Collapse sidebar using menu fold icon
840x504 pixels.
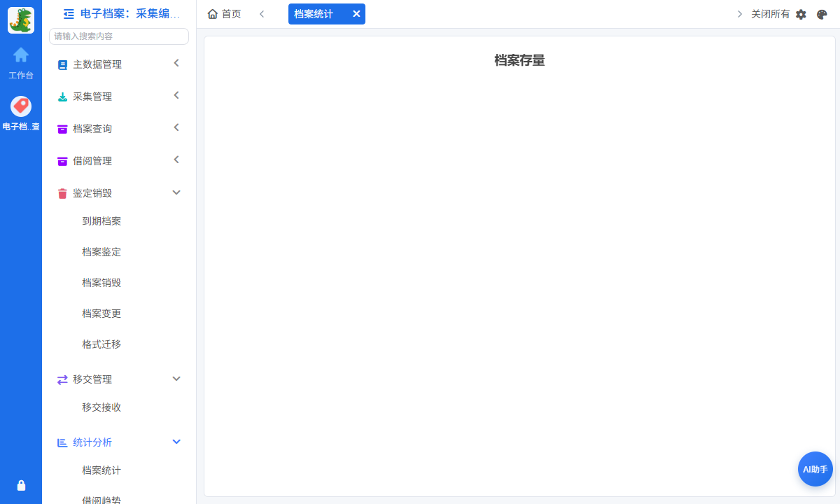[x=69, y=13]
